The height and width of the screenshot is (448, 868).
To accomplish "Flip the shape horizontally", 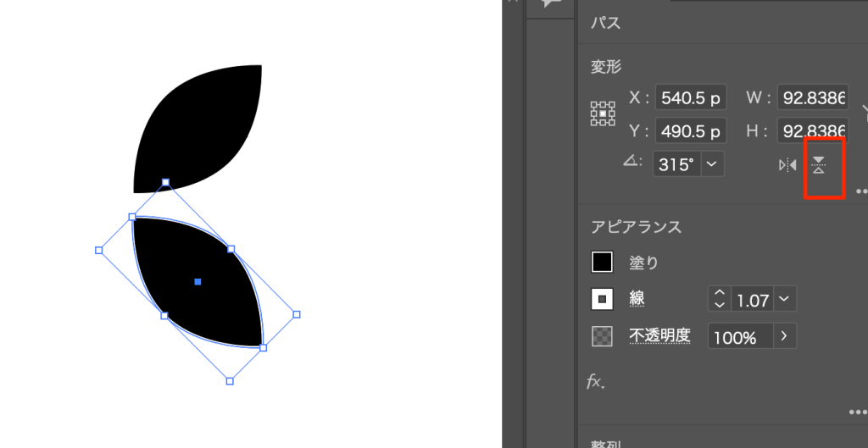I will (x=787, y=165).
